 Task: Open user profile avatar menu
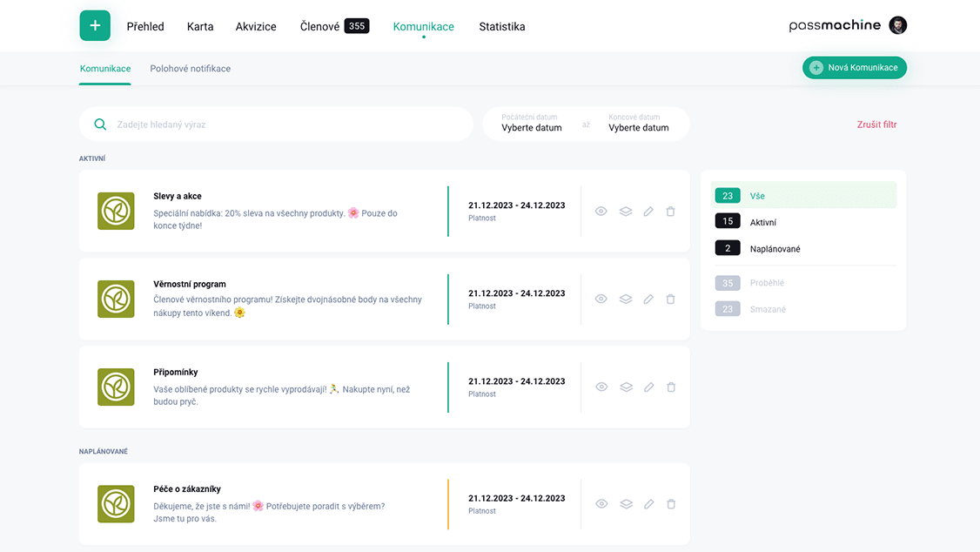click(x=897, y=25)
